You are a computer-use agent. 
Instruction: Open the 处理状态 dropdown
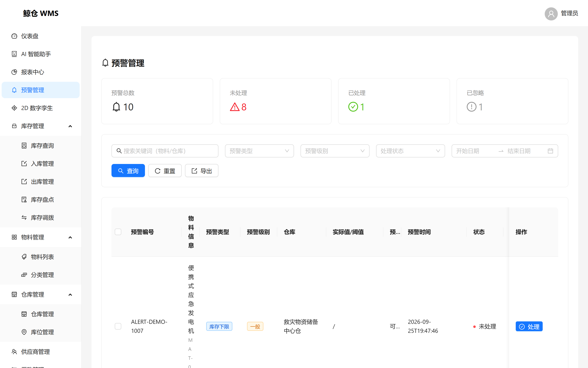coord(410,151)
